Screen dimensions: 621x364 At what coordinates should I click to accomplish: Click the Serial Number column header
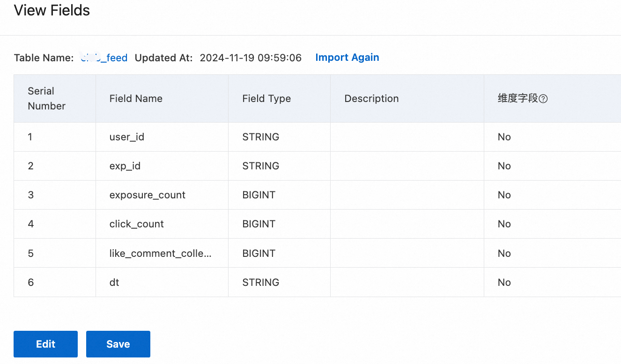[46, 99]
